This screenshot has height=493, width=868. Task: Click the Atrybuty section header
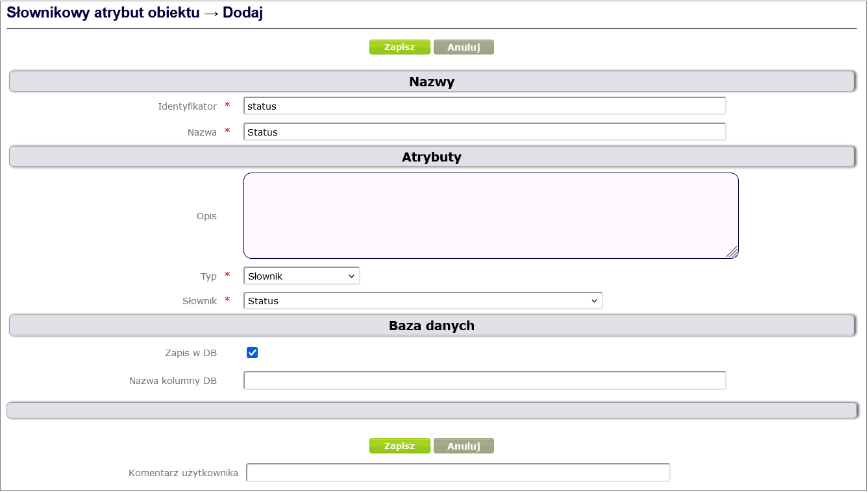point(431,157)
